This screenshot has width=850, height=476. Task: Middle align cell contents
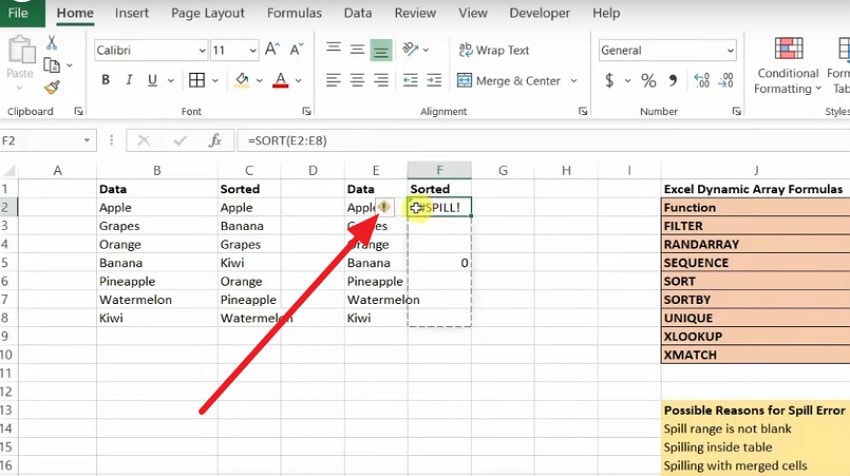(x=357, y=50)
